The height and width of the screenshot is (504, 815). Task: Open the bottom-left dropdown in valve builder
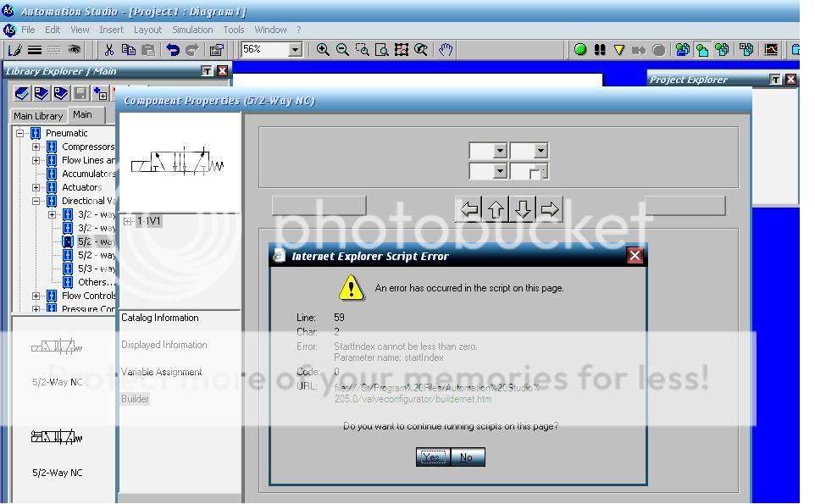(x=500, y=171)
